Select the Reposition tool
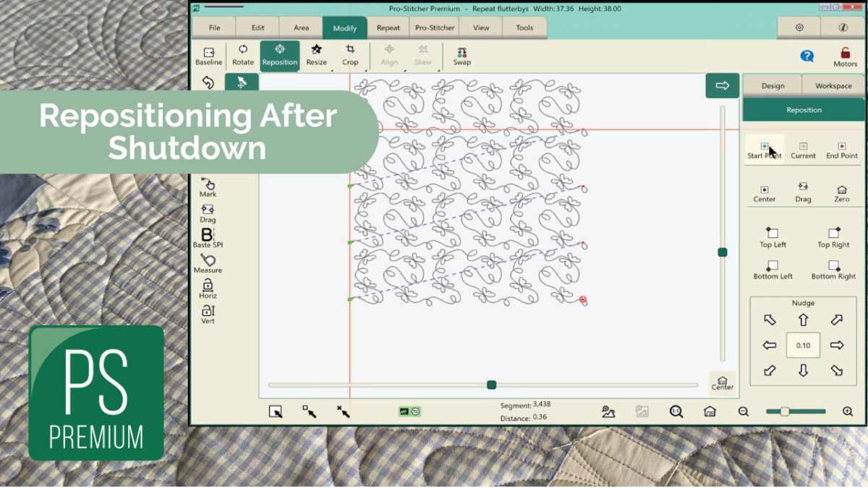868x488 pixels. point(279,56)
